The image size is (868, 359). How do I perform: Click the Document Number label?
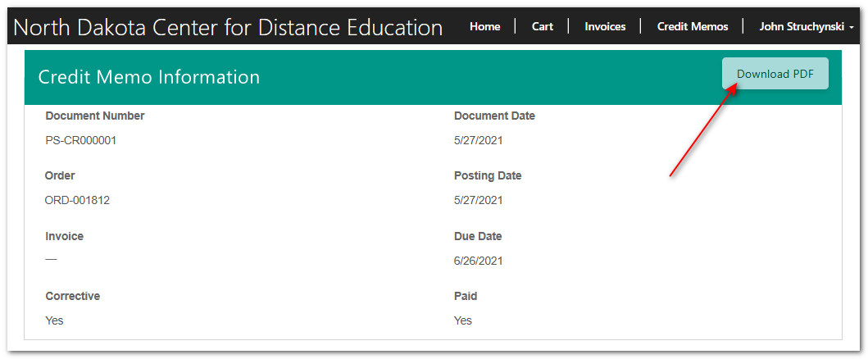click(94, 116)
